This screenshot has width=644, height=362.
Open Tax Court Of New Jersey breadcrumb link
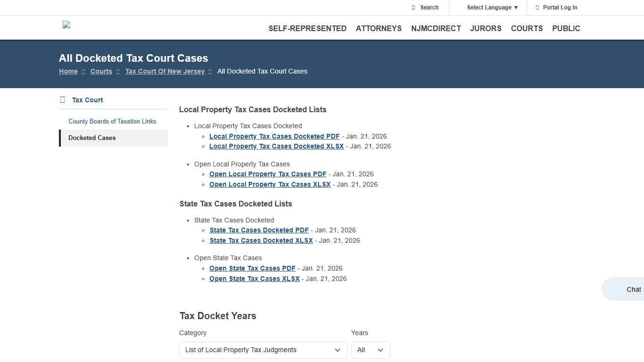coord(165,71)
